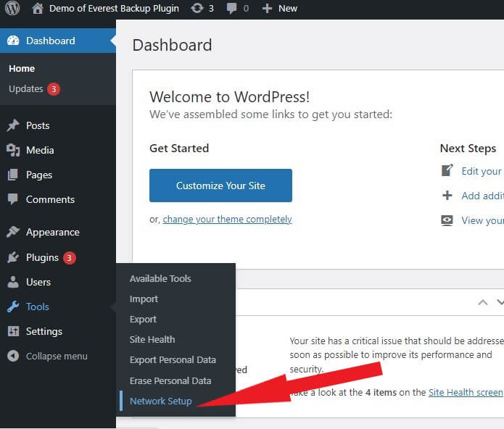Image resolution: width=504 pixels, height=429 pixels.
Task: Click the Get Started heading
Action: [179, 148]
